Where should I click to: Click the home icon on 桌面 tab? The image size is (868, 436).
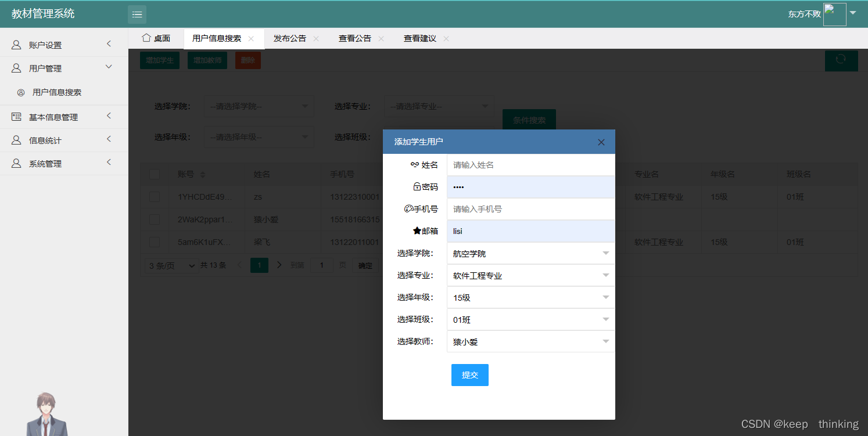pyautogui.click(x=146, y=38)
